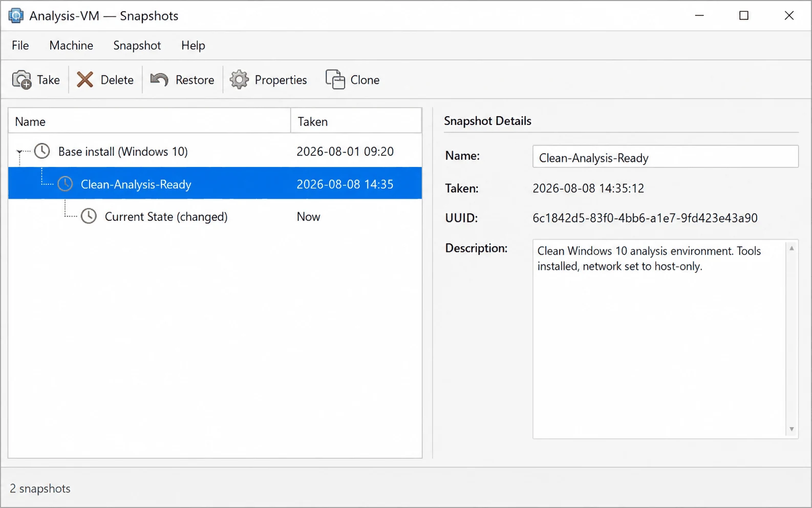Sort by the Taken column header
Viewport: 812px width, 508px height.
point(356,121)
